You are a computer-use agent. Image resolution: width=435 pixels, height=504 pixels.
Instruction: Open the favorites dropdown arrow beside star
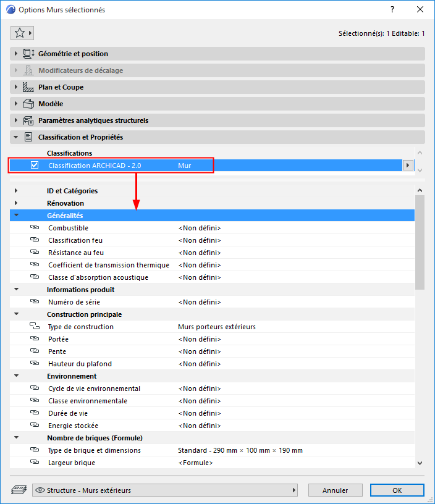click(30, 33)
